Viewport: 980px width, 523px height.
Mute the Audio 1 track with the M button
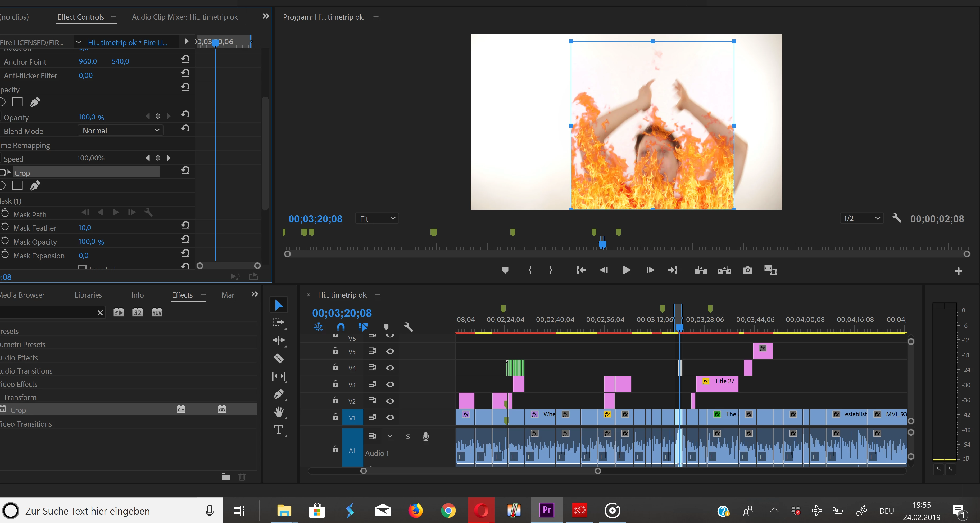(389, 437)
